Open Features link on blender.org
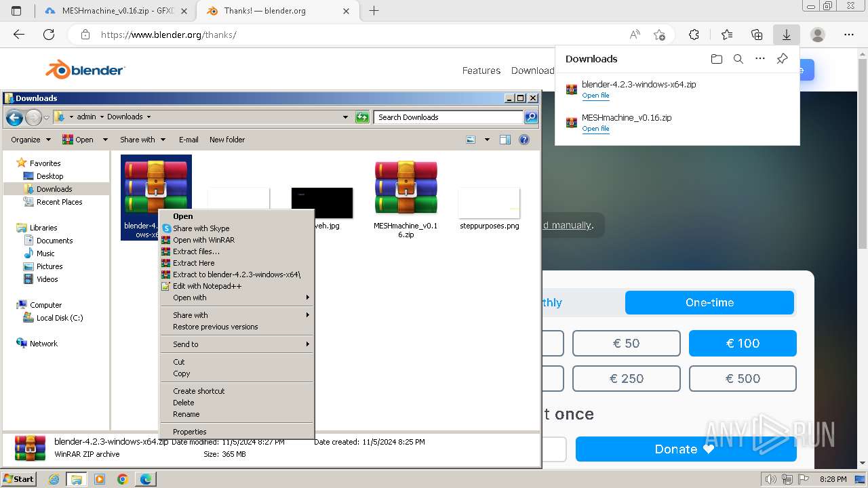This screenshot has width=868, height=488. [x=481, y=70]
